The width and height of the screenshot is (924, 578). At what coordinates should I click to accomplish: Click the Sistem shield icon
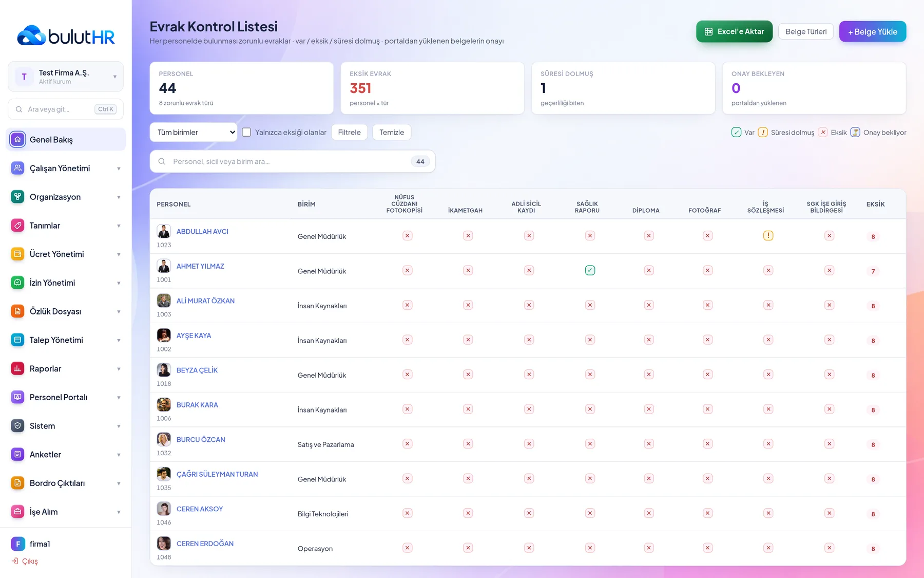pos(17,426)
